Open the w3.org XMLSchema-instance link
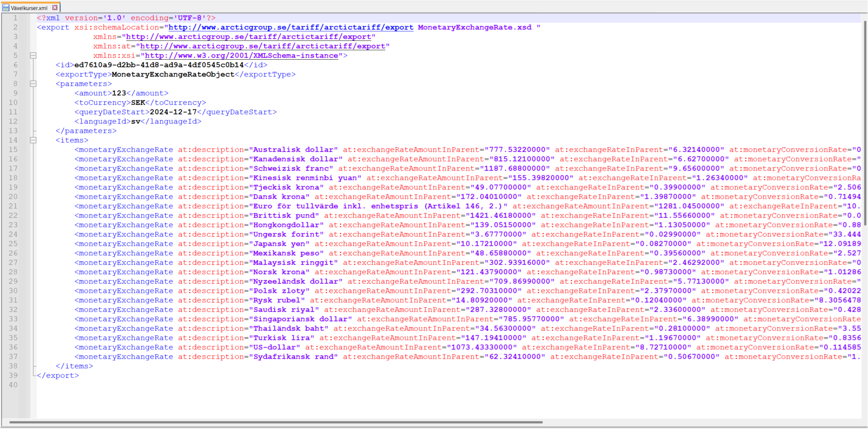This screenshot has width=868, height=429. (241, 56)
